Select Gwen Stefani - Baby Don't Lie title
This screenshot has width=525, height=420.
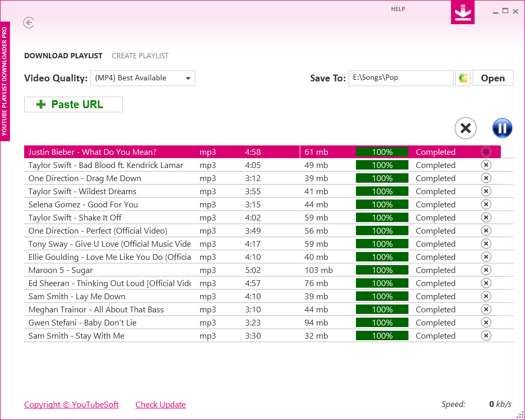point(82,322)
